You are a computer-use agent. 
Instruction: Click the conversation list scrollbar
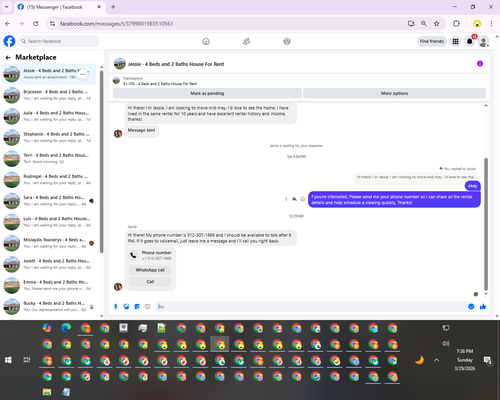(x=101, y=162)
